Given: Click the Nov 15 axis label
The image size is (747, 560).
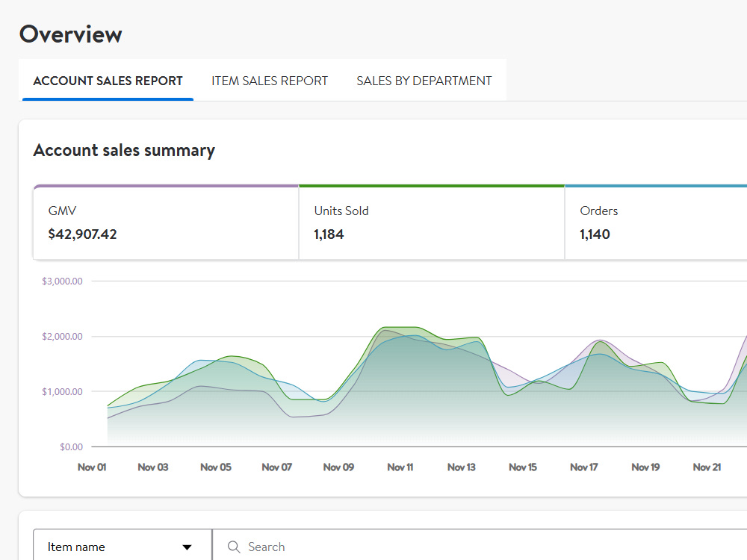Looking at the screenshot, I should coord(523,467).
